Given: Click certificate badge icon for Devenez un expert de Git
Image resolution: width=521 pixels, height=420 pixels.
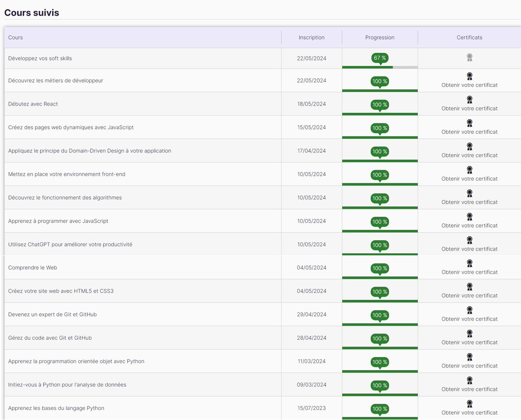Looking at the screenshot, I should [469, 311].
